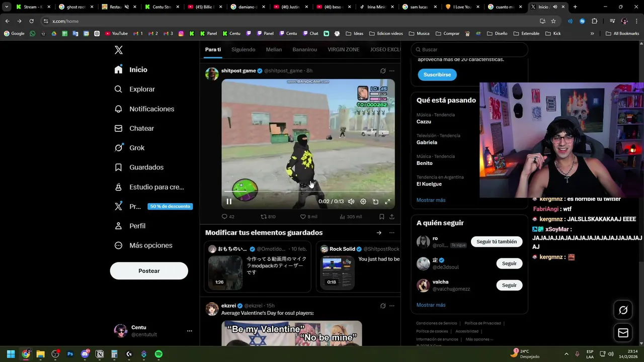
Task: Open floating Grok button
Action: pos(623,310)
